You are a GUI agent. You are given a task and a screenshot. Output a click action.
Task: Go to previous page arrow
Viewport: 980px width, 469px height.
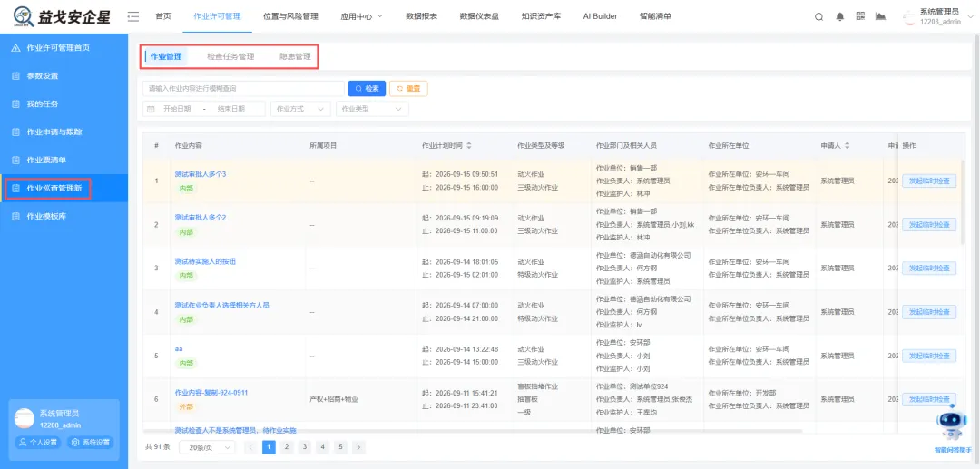251,447
